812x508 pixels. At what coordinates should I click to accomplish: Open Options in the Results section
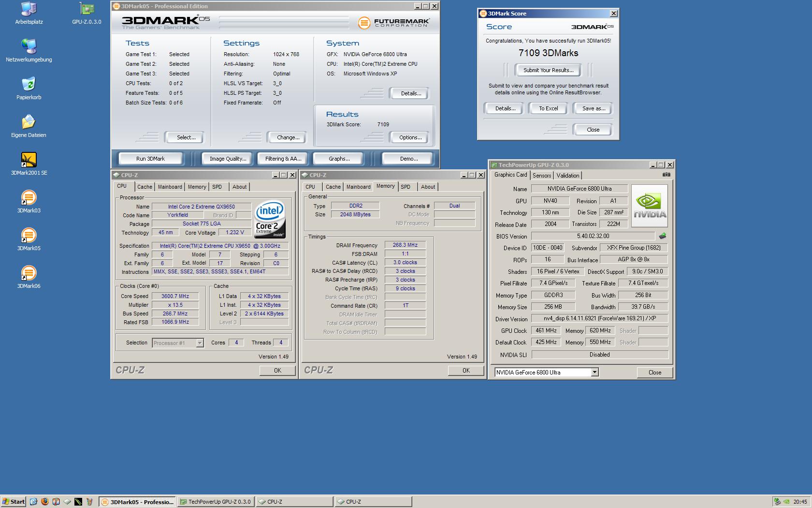tap(410, 137)
